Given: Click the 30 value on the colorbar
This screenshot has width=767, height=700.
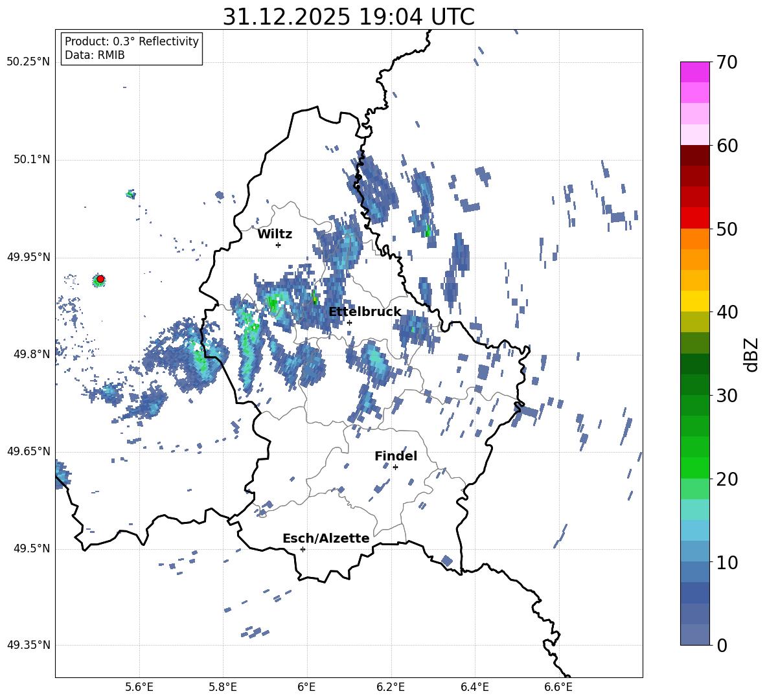Looking at the screenshot, I should click(x=727, y=396).
